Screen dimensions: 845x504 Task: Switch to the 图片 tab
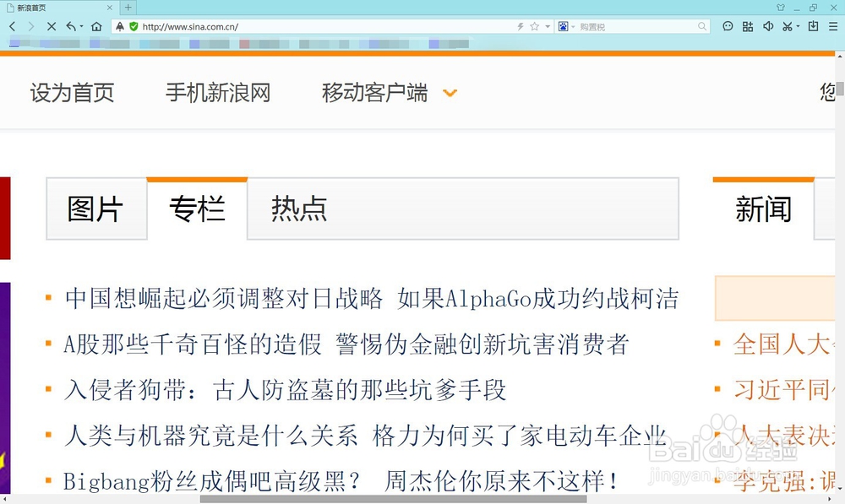click(x=95, y=209)
